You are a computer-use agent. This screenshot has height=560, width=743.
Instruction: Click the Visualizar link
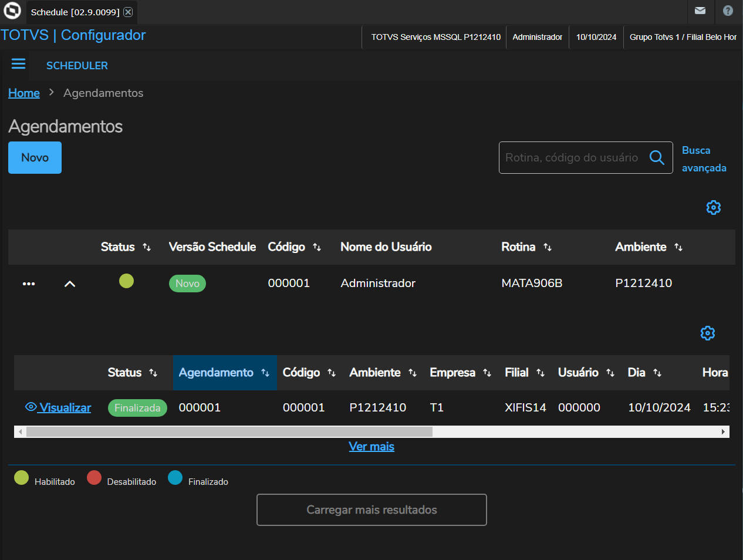(x=65, y=407)
